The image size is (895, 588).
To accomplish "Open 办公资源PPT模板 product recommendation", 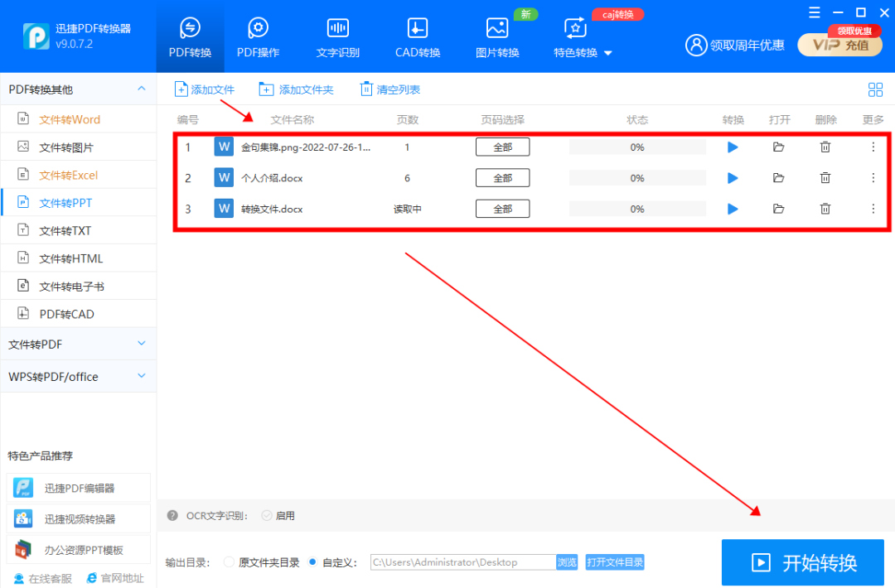I will coord(78,550).
